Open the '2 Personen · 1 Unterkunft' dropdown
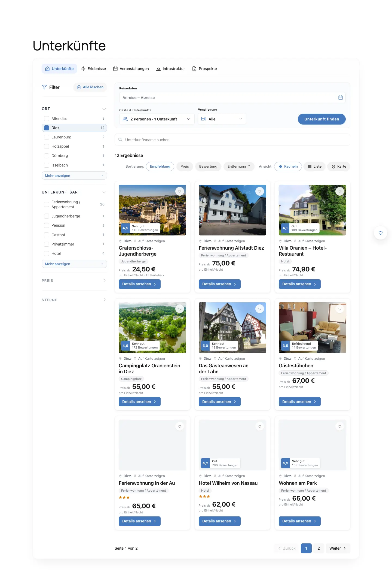392x578 pixels. pyautogui.click(x=157, y=119)
